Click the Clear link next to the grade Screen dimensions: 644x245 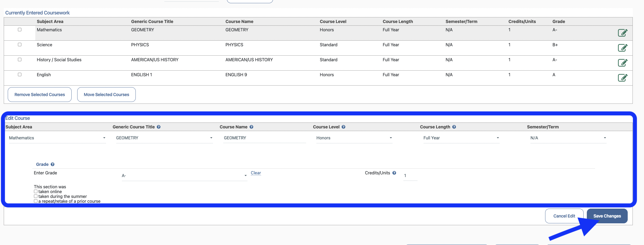point(255,173)
